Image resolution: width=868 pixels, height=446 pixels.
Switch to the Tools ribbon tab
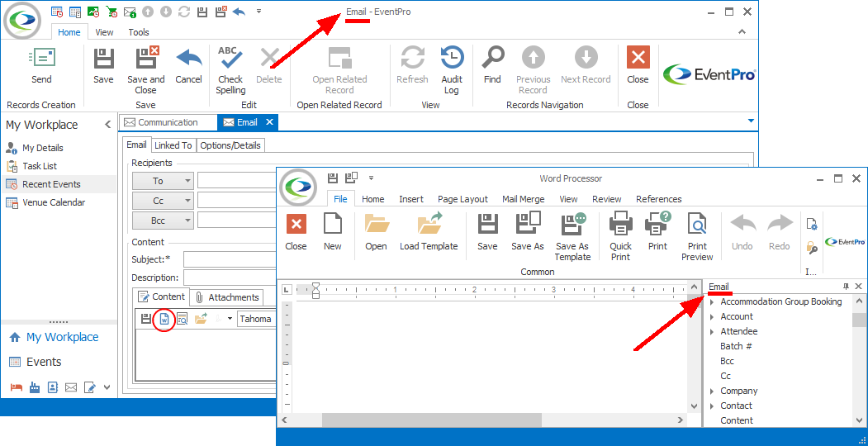click(139, 32)
